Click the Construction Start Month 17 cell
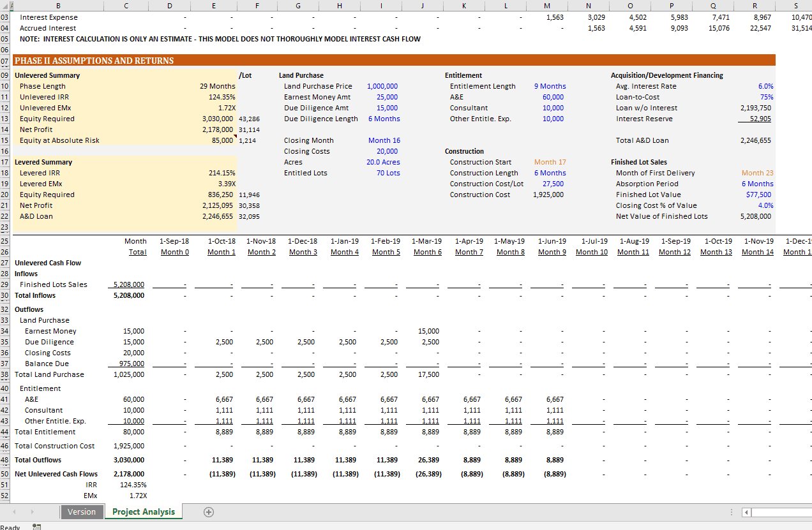 [550, 162]
